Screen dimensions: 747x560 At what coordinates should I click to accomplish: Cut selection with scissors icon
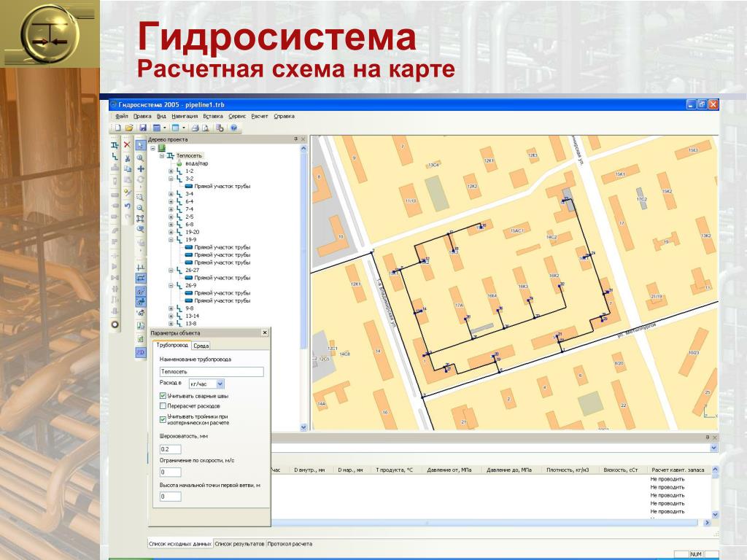[x=127, y=158]
